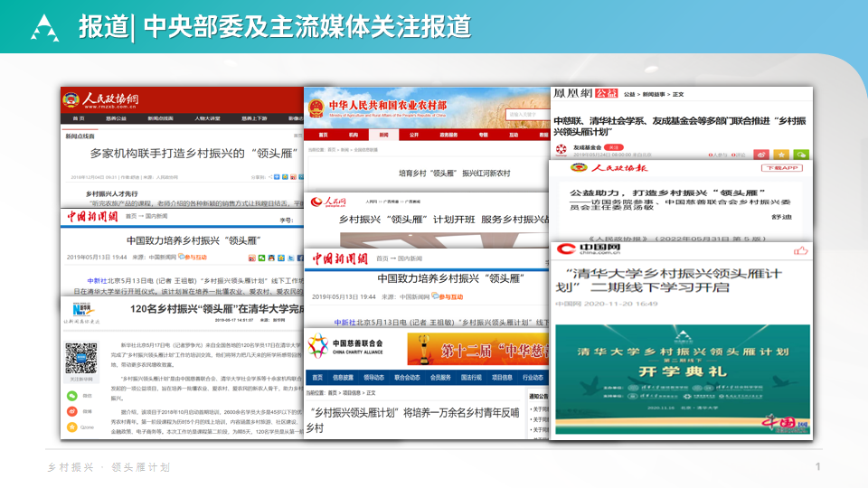Open 首页 in 人民政协网 navigation bar

[x=79, y=118]
